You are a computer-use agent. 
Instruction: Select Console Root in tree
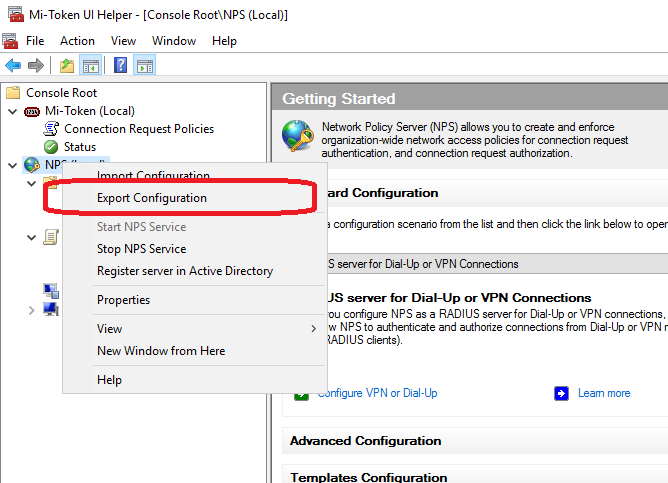(61, 92)
